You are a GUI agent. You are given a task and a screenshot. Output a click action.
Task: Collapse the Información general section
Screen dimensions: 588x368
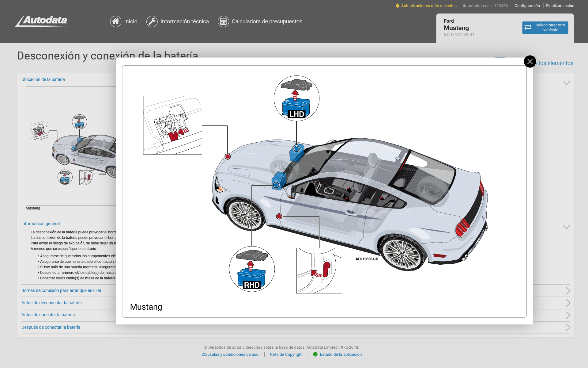coord(566,227)
